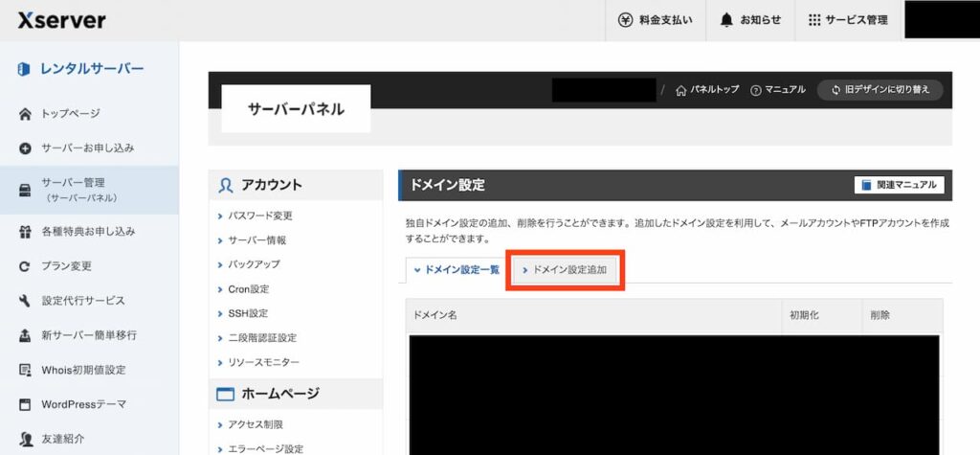Viewport: 980px width, 455px height.
Task: Click the Xserver logo
Action: click(x=61, y=20)
